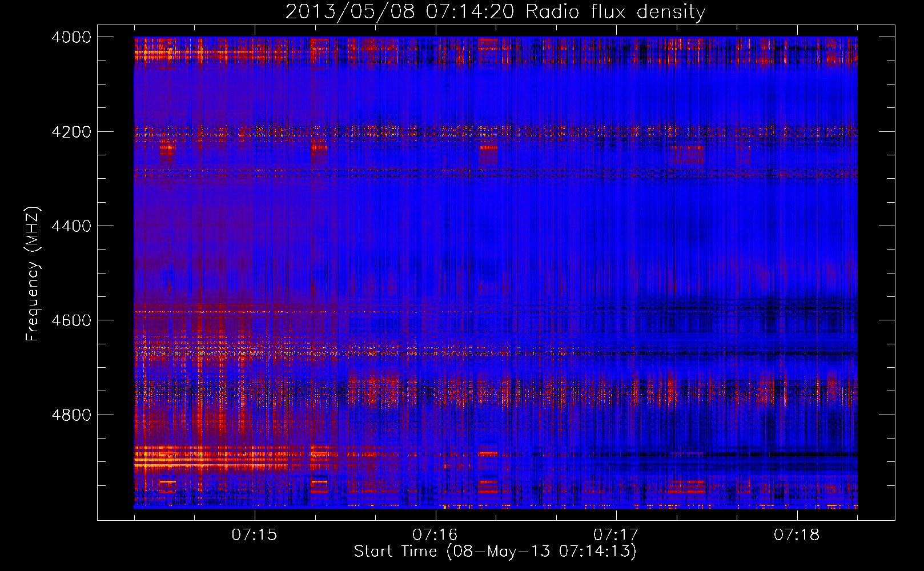924x571 pixels.
Task: Select the 4800 frequency tick label
Action: 71,415
